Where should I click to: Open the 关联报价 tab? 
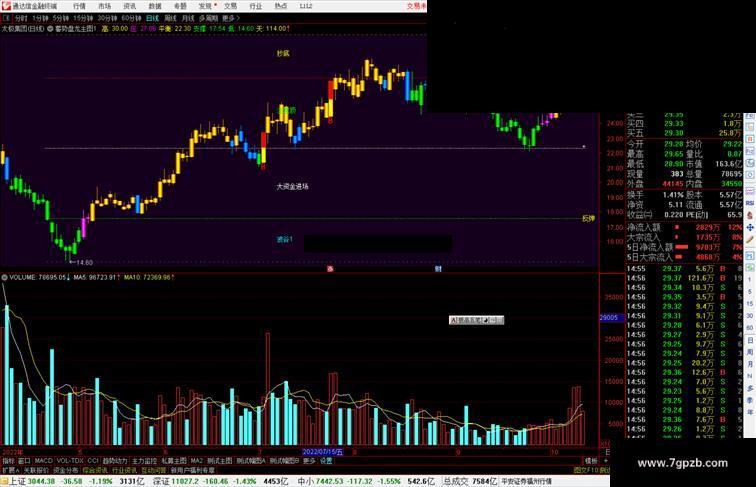(36, 470)
